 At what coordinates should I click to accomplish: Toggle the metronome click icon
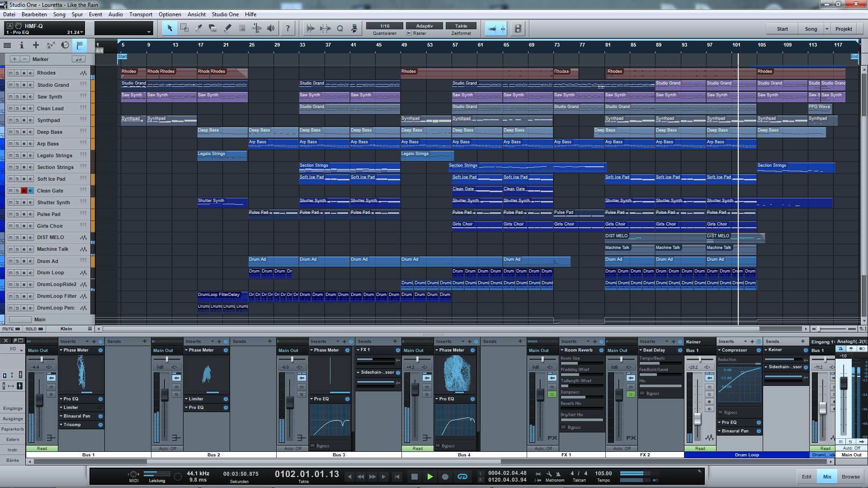558,474
